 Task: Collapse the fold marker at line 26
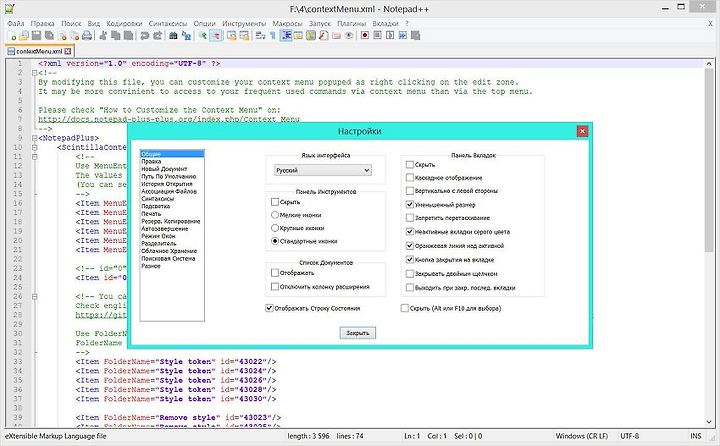tap(34, 297)
